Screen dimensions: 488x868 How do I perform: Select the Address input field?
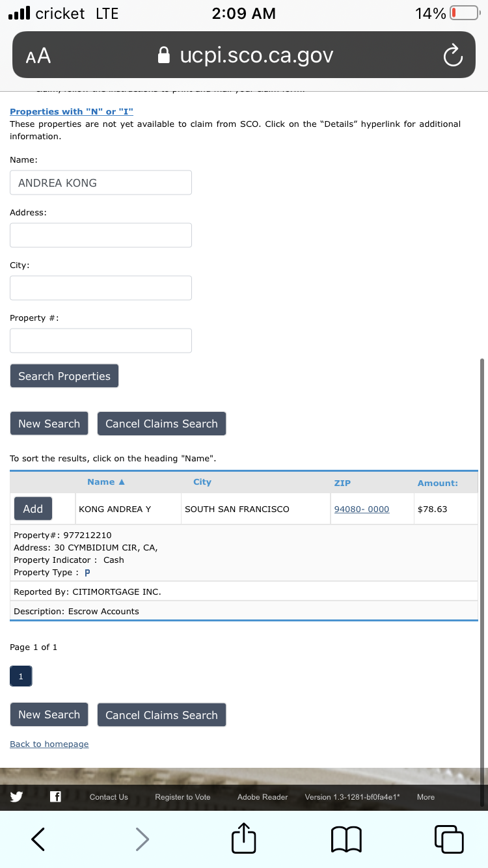click(x=101, y=235)
